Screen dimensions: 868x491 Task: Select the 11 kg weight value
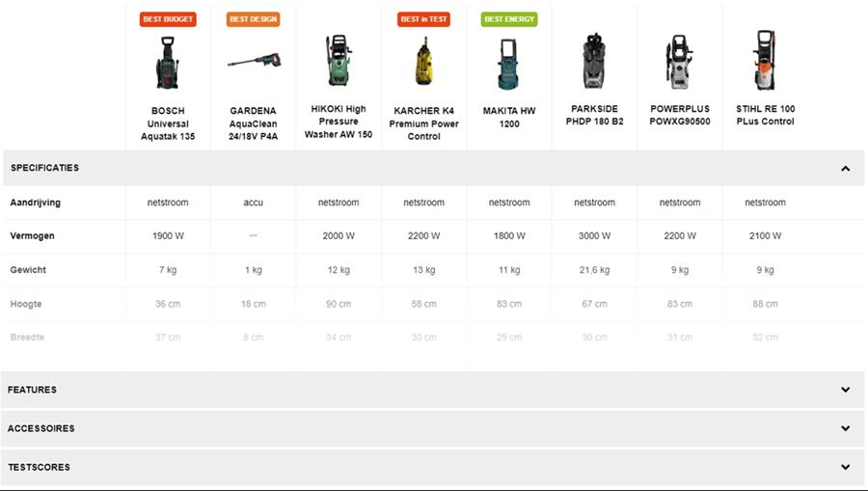coord(508,270)
